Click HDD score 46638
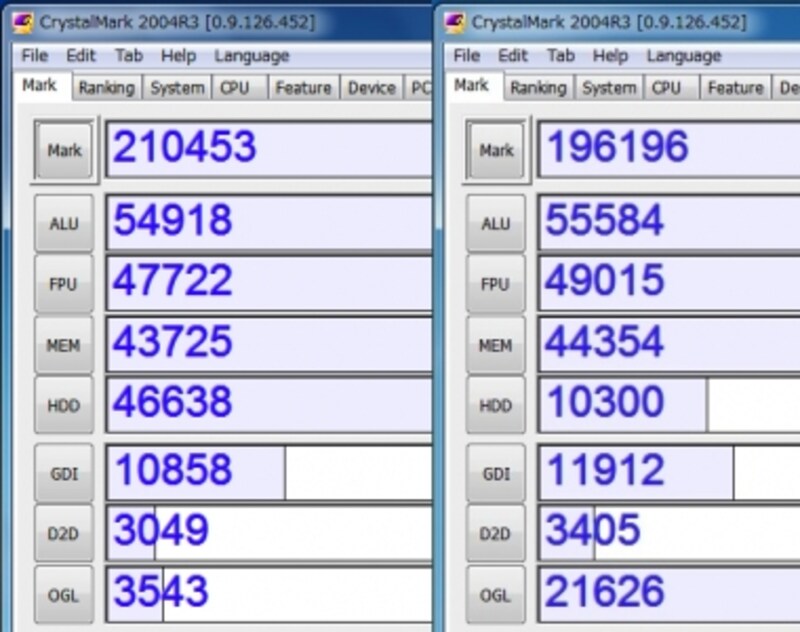Image resolution: width=800 pixels, height=632 pixels. coord(269,405)
